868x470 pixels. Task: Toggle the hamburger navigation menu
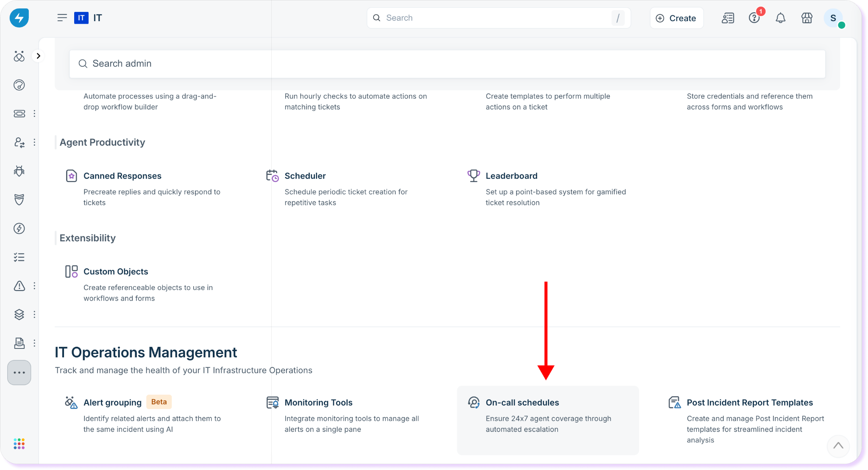pyautogui.click(x=62, y=18)
